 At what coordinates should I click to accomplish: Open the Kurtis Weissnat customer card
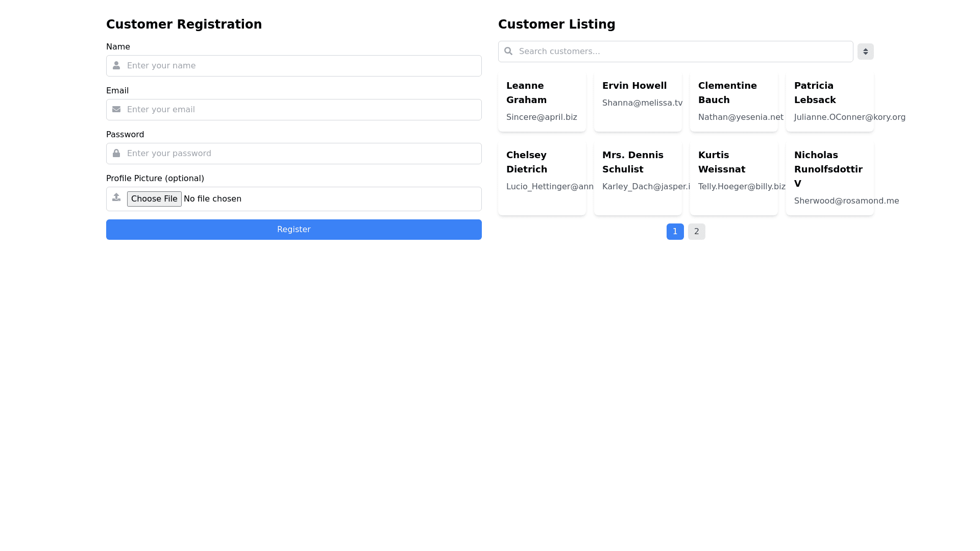pos(733,178)
